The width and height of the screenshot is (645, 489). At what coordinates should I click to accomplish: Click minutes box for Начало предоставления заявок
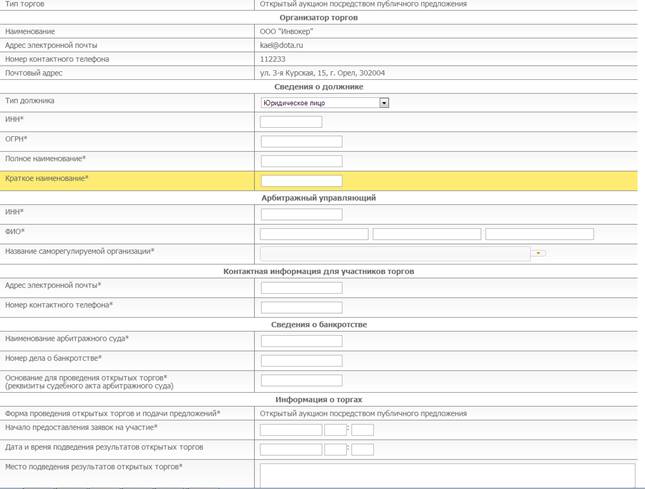pyautogui.click(x=362, y=430)
